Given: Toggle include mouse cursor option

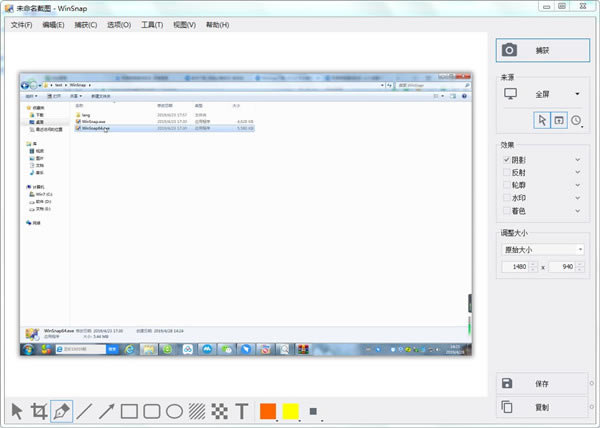Looking at the screenshot, I should tap(542, 120).
